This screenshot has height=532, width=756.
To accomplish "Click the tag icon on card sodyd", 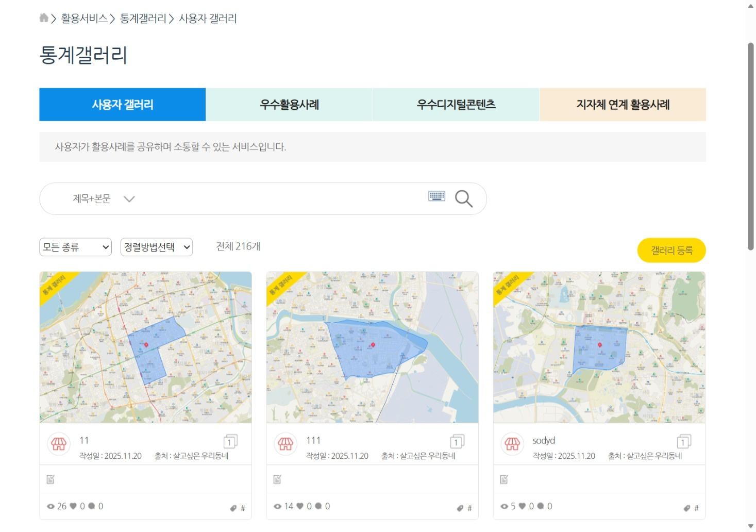I will pyautogui.click(x=687, y=508).
